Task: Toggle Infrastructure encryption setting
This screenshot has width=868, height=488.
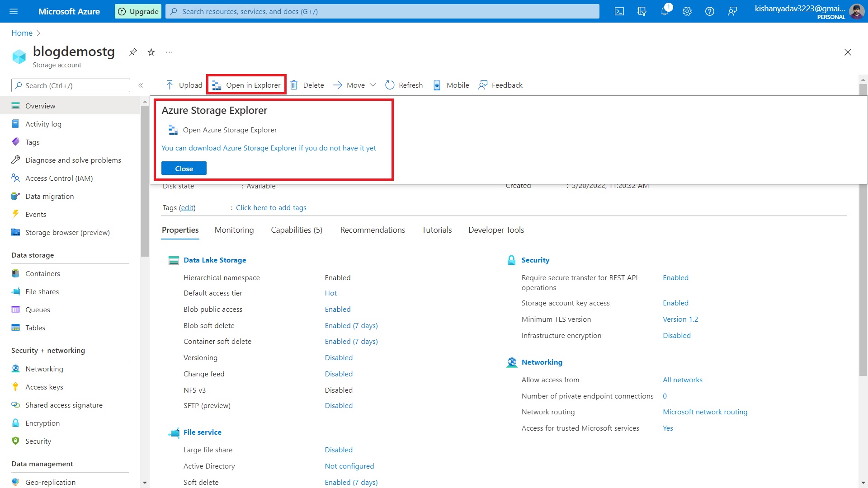Action: click(677, 335)
